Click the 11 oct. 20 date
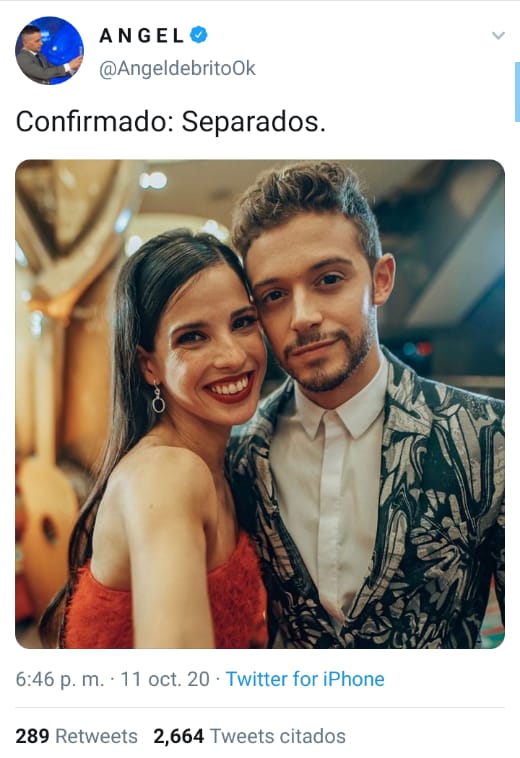 coord(165,679)
